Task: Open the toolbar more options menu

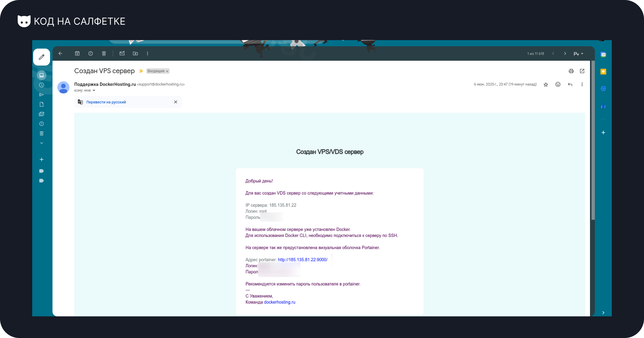Action: pos(148,53)
